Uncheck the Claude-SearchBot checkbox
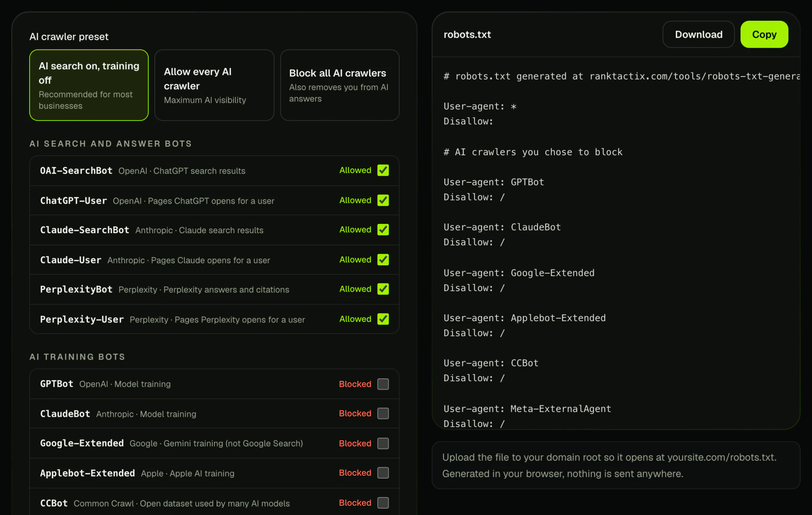Image resolution: width=812 pixels, height=515 pixels. click(383, 229)
